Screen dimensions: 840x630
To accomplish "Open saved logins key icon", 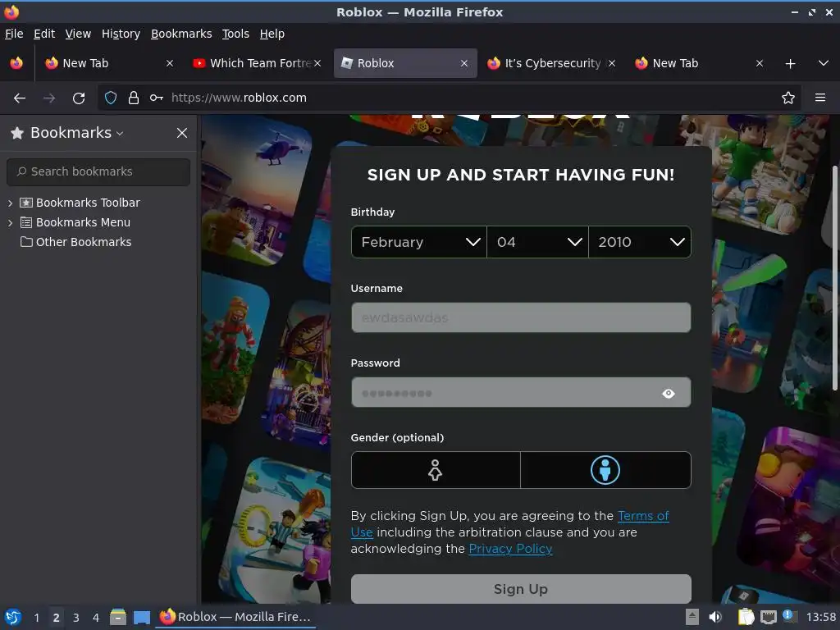I will (157, 98).
